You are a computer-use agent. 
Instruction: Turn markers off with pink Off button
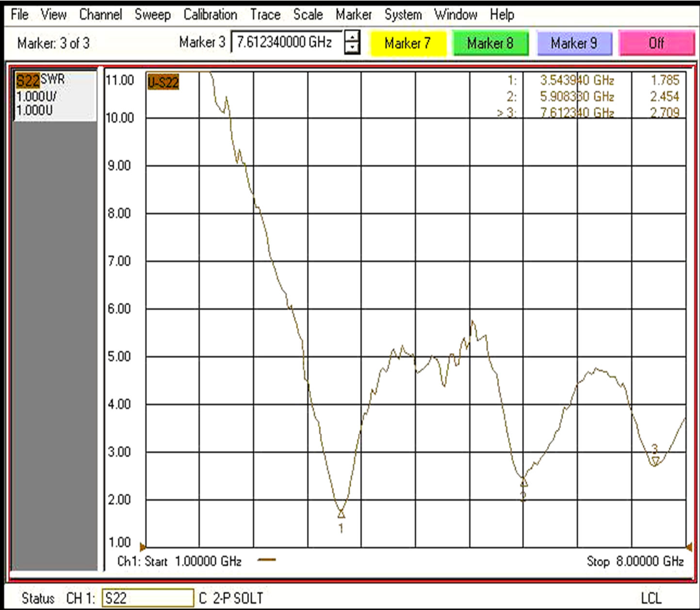pos(656,44)
